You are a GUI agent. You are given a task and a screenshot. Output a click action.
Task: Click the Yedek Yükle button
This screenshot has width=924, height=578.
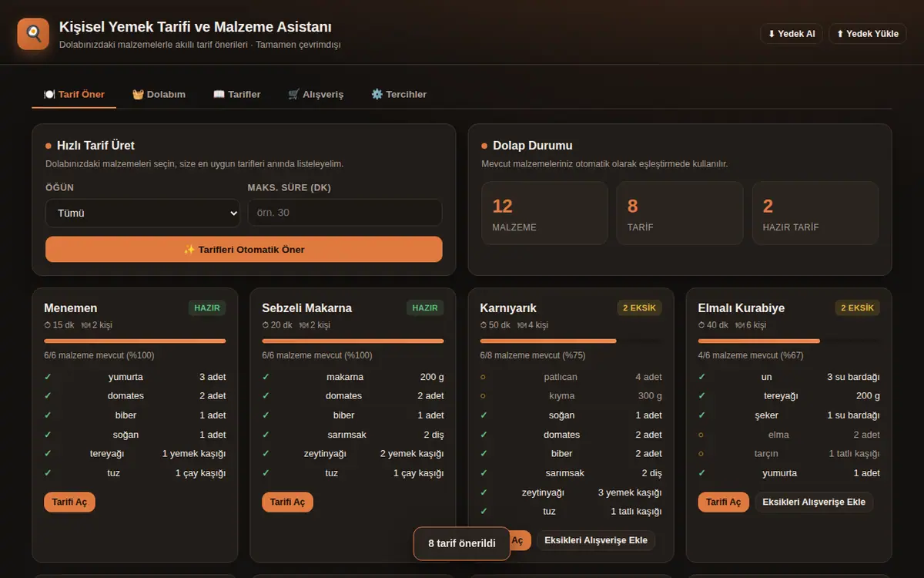[868, 34]
